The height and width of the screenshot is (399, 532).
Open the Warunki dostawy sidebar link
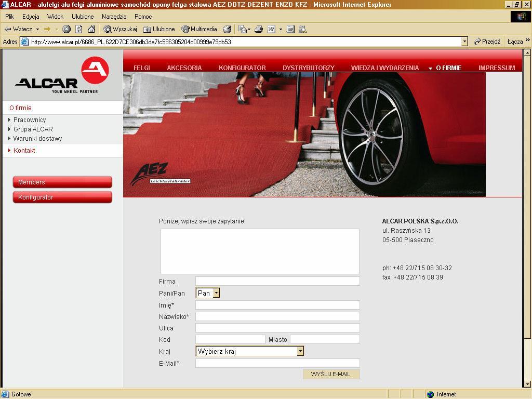click(37, 138)
